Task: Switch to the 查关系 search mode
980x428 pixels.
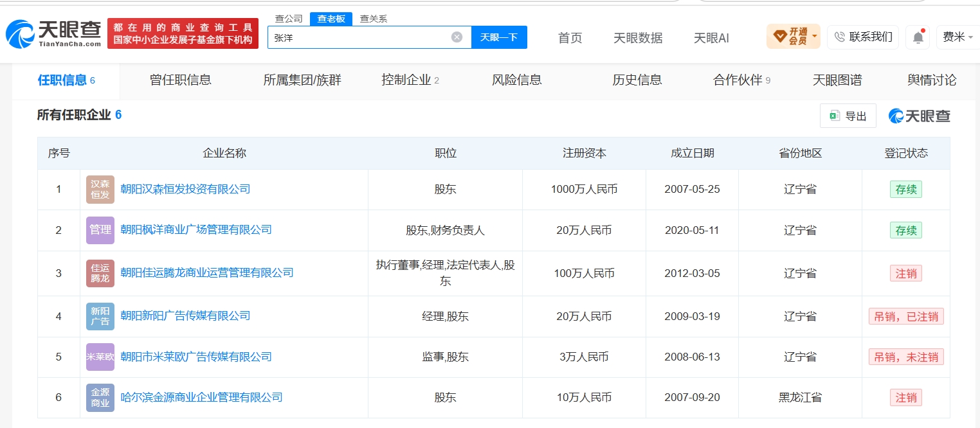Action: click(x=374, y=19)
